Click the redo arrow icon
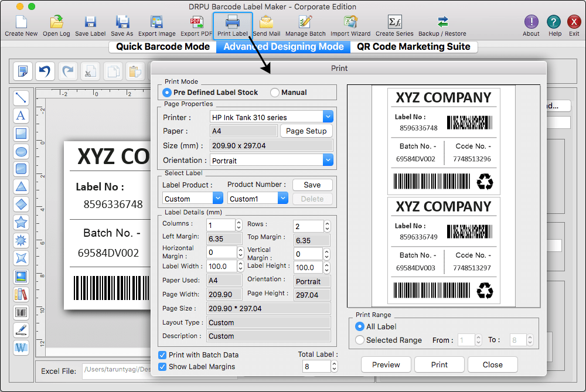586x392 pixels. point(67,71)
